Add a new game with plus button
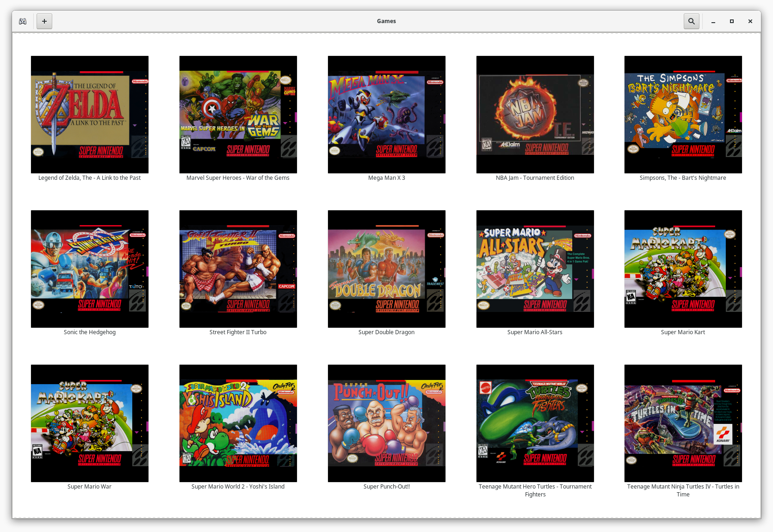Image resolution: width=773 pixels, height=532 pixels. (x=44, y=21)
